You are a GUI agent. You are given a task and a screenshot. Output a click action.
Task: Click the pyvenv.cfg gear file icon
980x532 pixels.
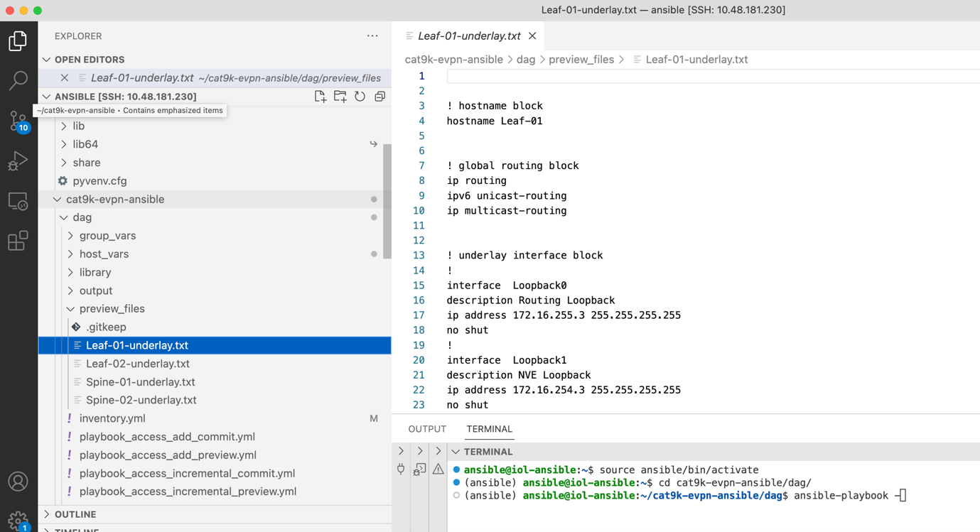63,181
